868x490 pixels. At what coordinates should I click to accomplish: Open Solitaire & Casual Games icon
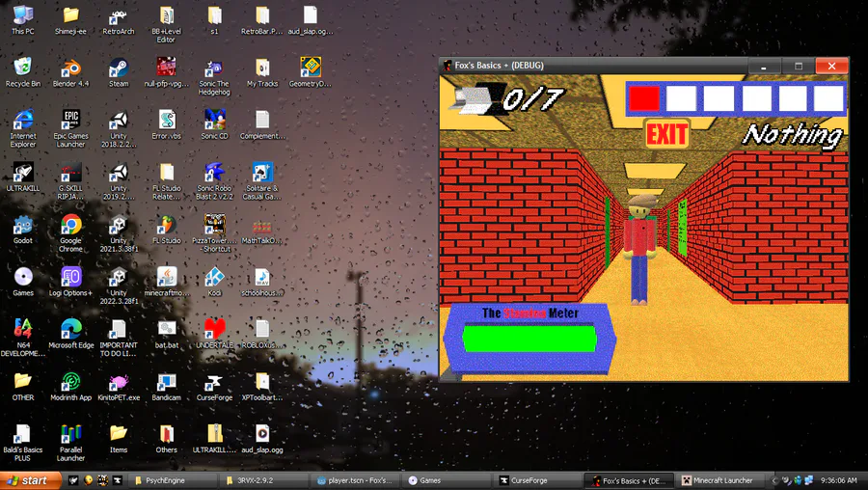tap(262, 181)
